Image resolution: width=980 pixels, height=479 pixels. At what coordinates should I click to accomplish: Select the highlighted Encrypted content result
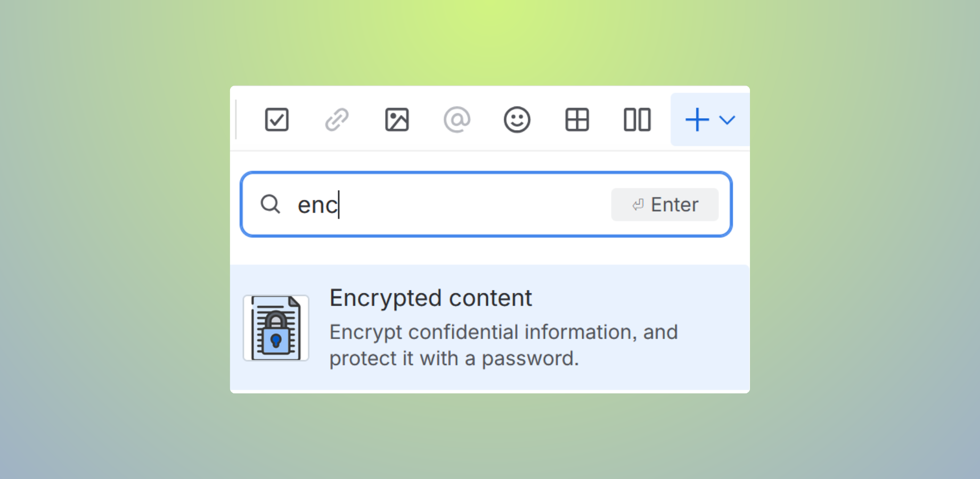(489, 327)
